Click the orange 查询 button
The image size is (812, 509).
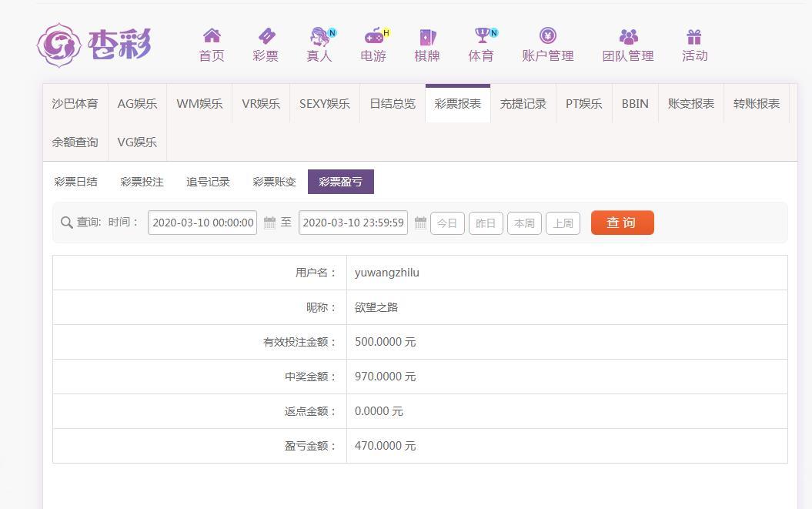(623, 223)
